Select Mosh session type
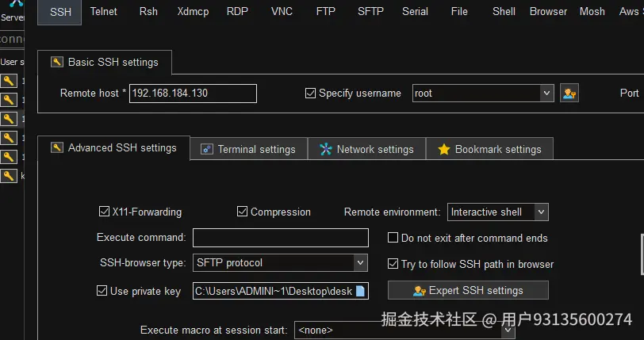Image resolution: width=644 pixels, height=340 pixels. tap(592, 12)
